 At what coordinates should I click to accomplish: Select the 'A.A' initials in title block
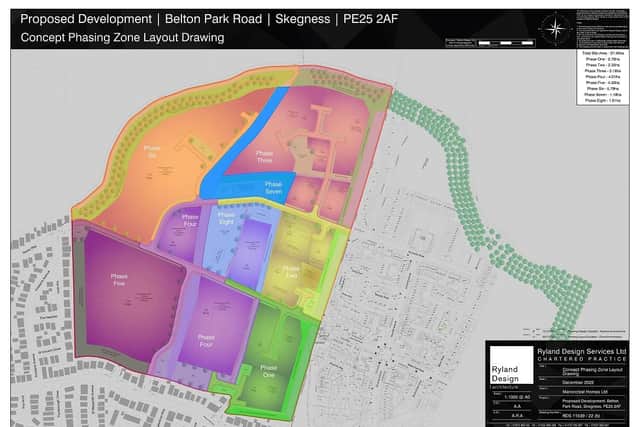517,407
